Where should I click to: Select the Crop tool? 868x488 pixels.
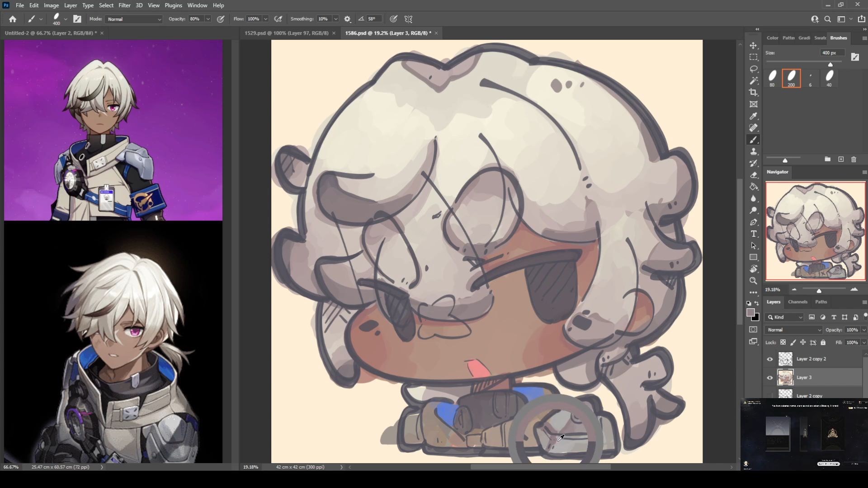point(753,93)
